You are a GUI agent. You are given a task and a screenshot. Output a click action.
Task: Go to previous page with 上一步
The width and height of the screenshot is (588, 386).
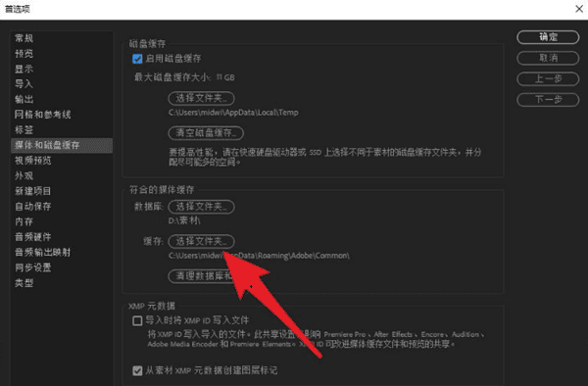548,78
